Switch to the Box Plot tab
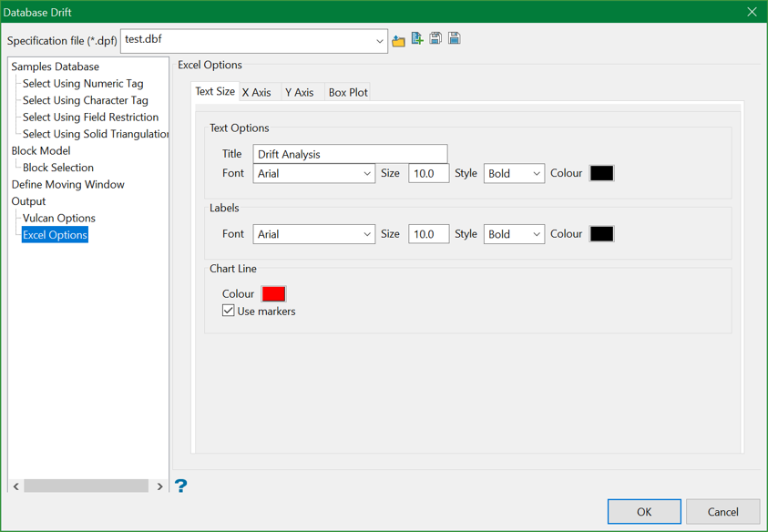Viewport: 768px width, 532px height. tap(348, 92)
